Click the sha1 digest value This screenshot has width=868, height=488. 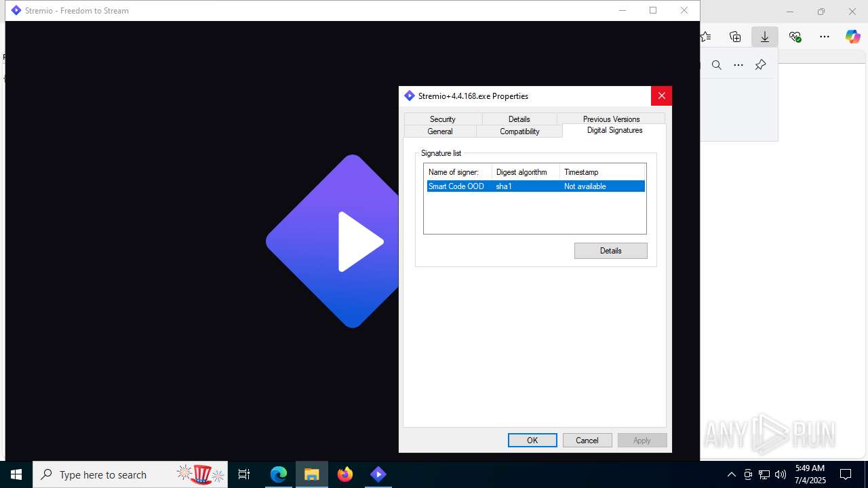504,186
